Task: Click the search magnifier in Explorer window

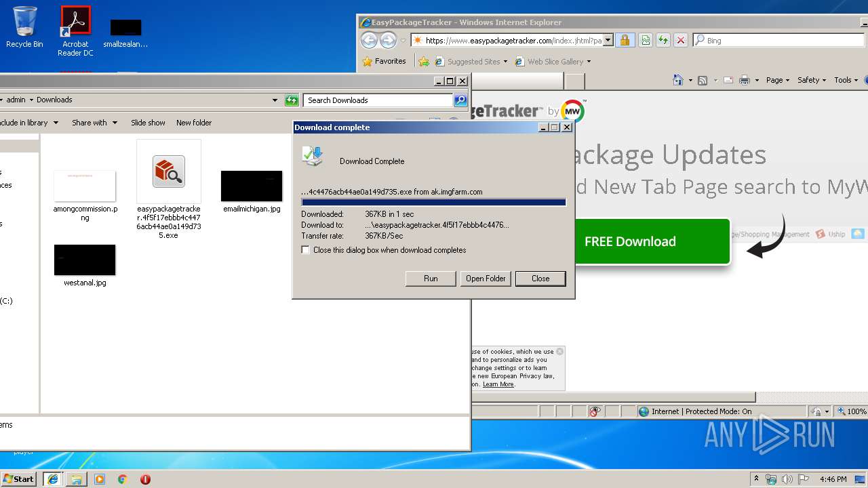Action: pos(460,100)
